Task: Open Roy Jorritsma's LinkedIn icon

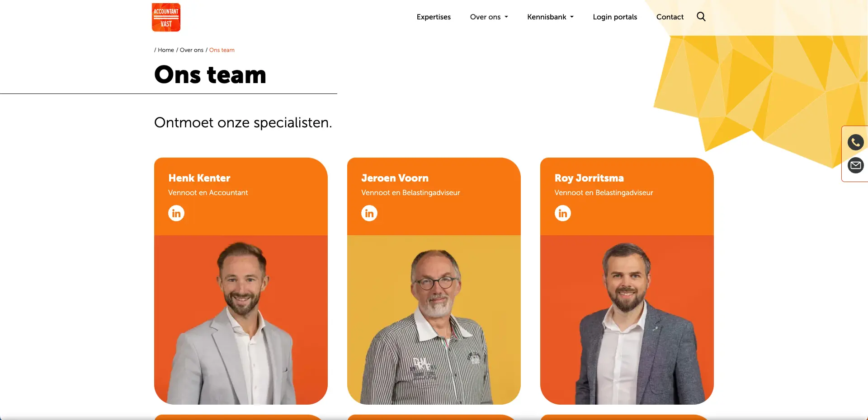Action: [563, 213]
